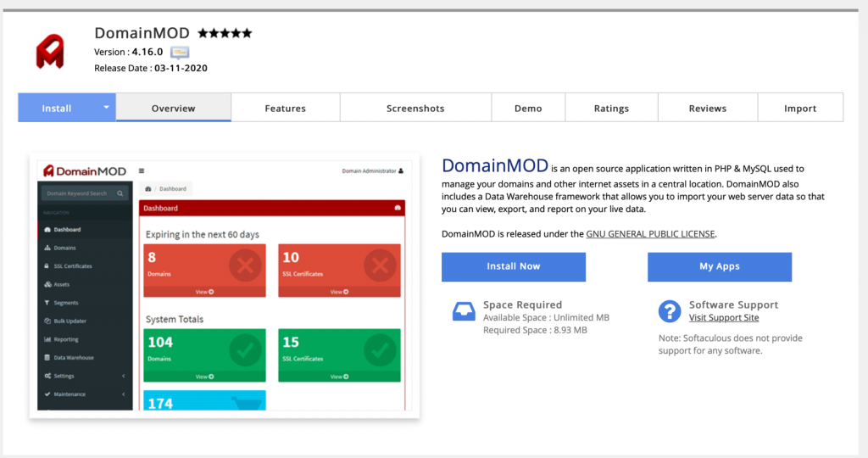Image resolution: width=868 pixels, height=458 pixels.
Task: Click the Domain Administrator user icon
Action: [401, 170]
